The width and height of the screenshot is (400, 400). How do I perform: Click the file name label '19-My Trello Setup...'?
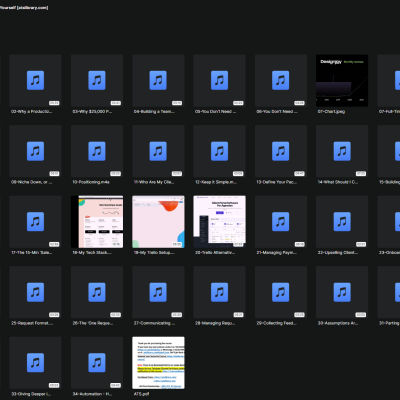(x=154, y=253)
